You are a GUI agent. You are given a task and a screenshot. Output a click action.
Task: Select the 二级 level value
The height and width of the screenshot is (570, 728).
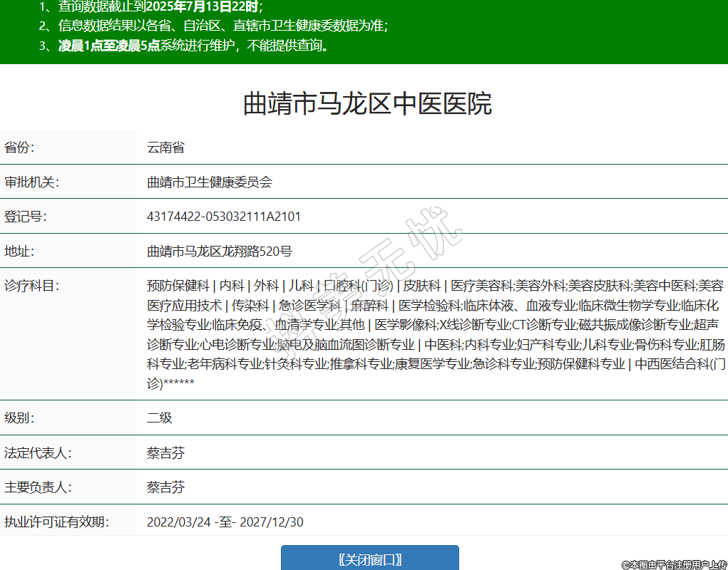(x=160, y=418)
